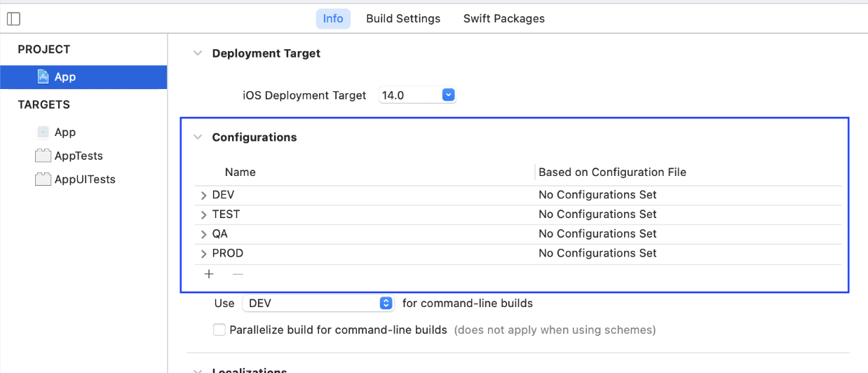Click the App project file icon
Screen dimensions: 868x373
tap(43, 76)
